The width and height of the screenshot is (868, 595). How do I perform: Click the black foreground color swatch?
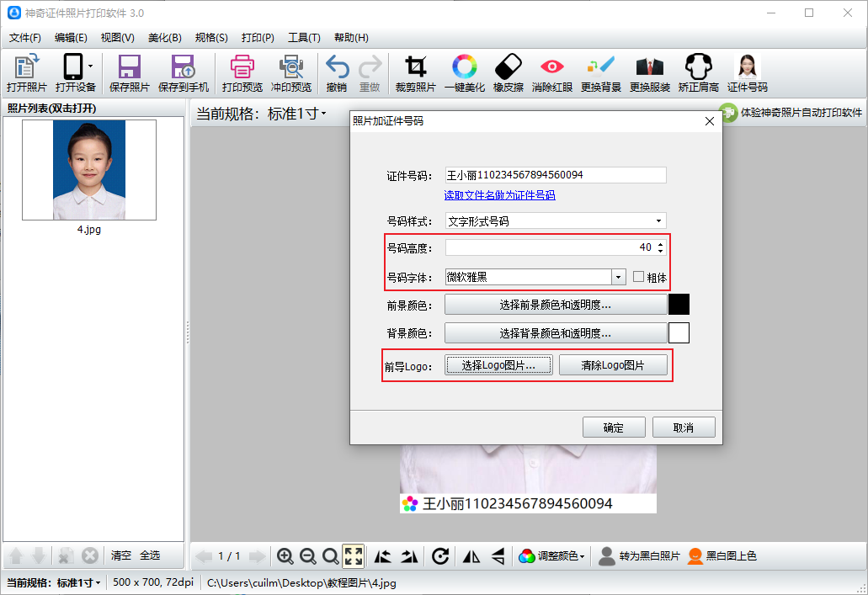click(679, 305)
